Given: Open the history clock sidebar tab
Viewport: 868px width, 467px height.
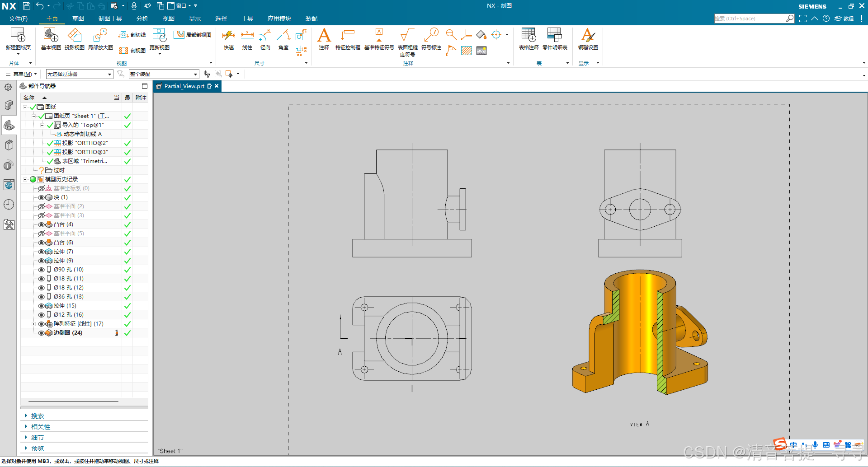Looking at the screenshot, I should (9, 205).
